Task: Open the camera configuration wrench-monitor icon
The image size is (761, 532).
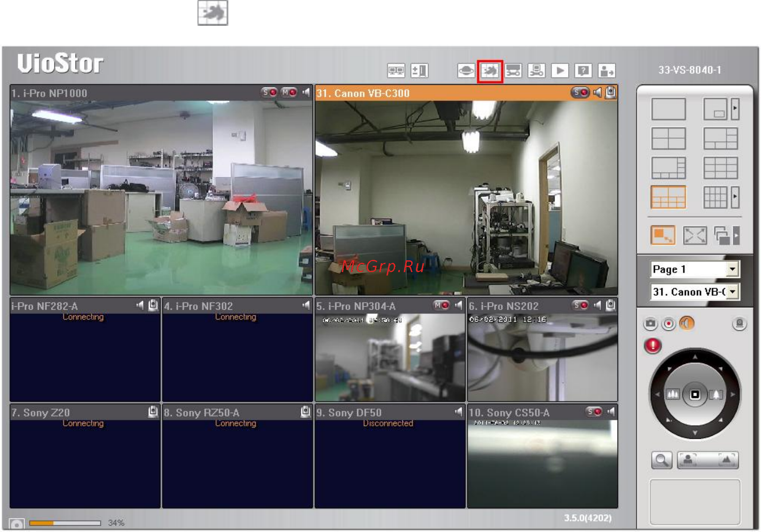Action: click(536, 70)
